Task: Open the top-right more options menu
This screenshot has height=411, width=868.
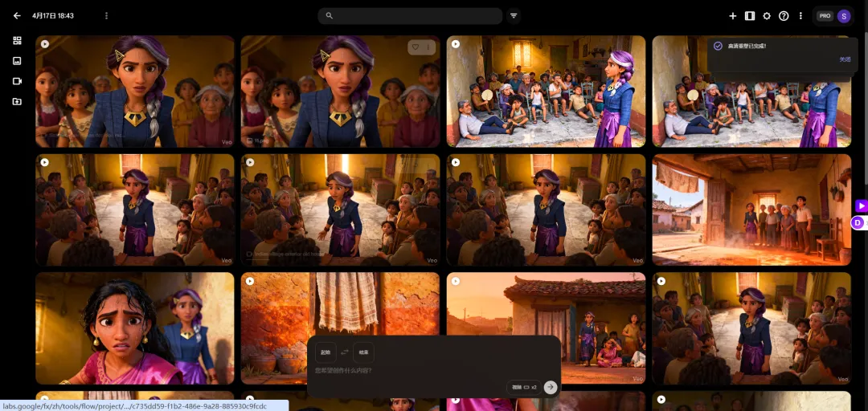Action: click(x=800, y=16)
